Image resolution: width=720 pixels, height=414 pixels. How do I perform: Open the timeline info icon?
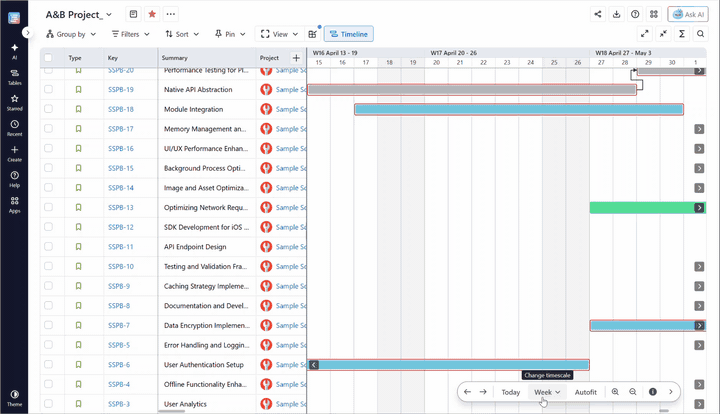(x=652, y=392)
